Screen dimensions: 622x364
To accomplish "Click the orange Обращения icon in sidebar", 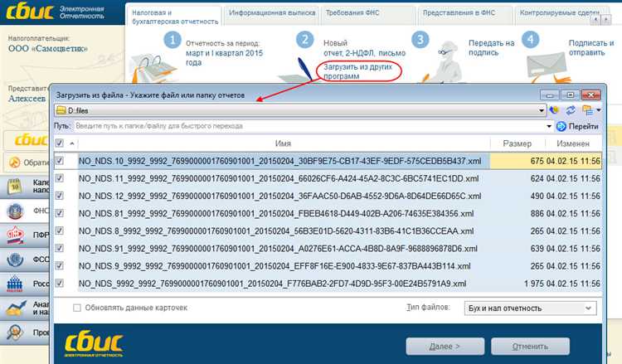I will (15, 163).
